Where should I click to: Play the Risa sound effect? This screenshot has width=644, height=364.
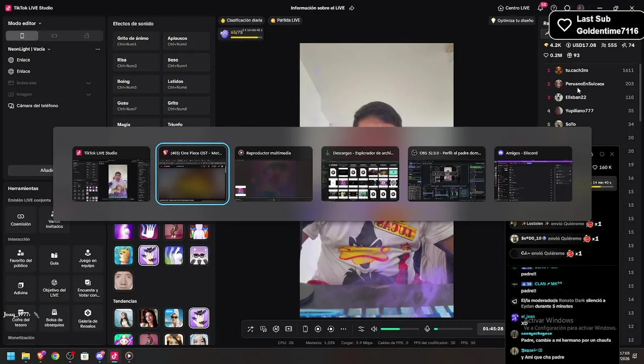pos(136,63)
